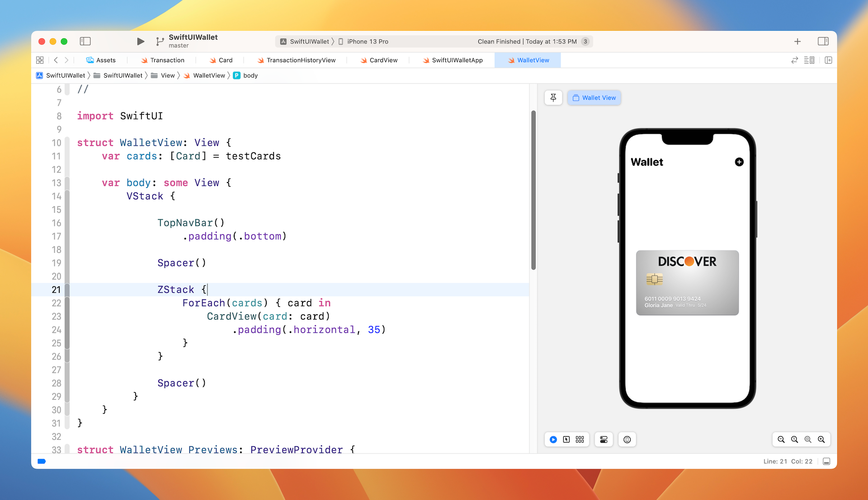Click the Run build play button
This screenshot has width=868, height=500.
click(141, 42)
